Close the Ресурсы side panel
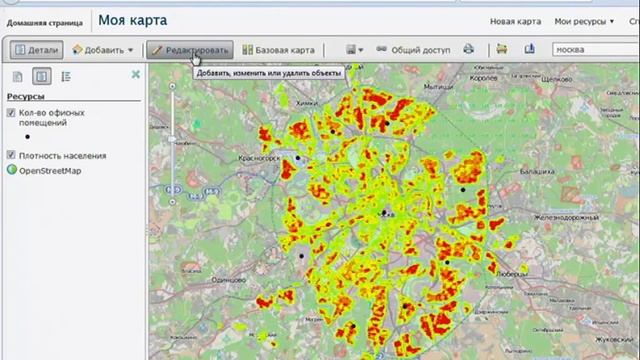This screenshot has height=360, width=640. tap(136, 74)
